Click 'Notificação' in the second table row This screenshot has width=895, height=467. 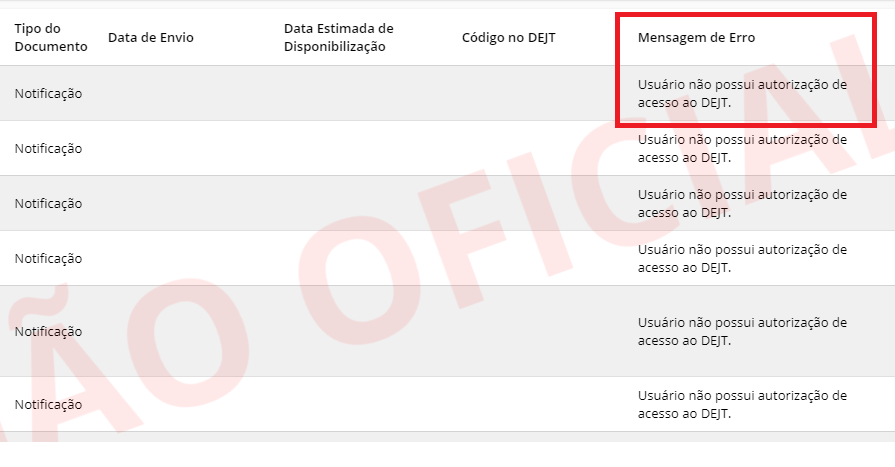tap(49, 148)
